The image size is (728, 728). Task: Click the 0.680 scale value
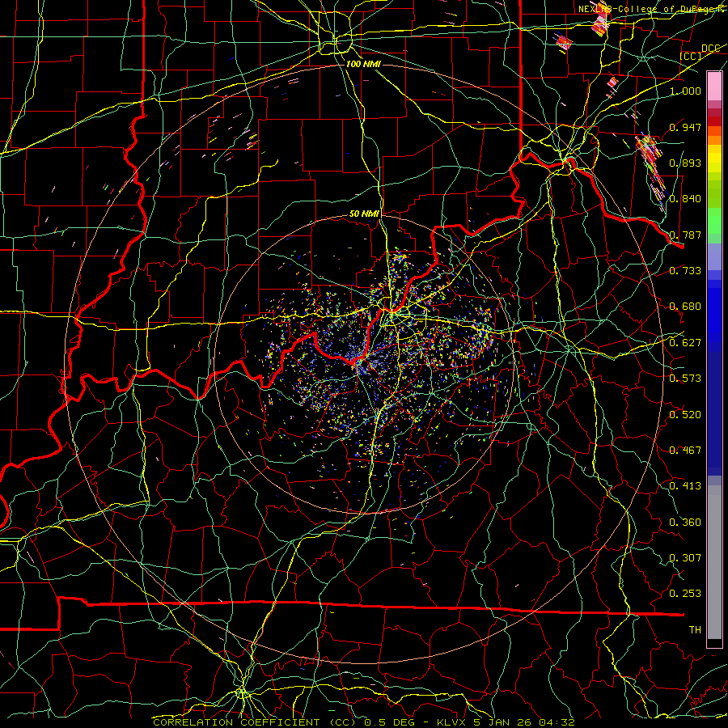tap(685, 307)
